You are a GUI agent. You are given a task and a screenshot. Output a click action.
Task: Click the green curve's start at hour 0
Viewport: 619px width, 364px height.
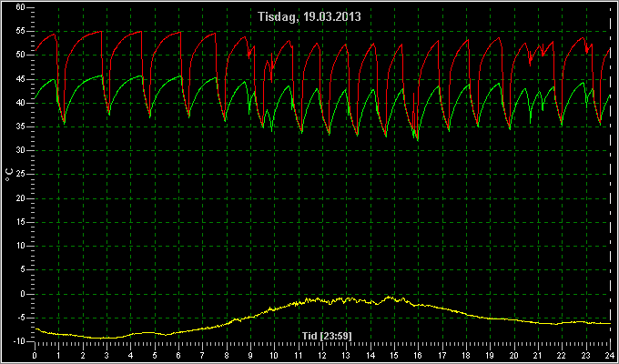click(x=36, y=98)
